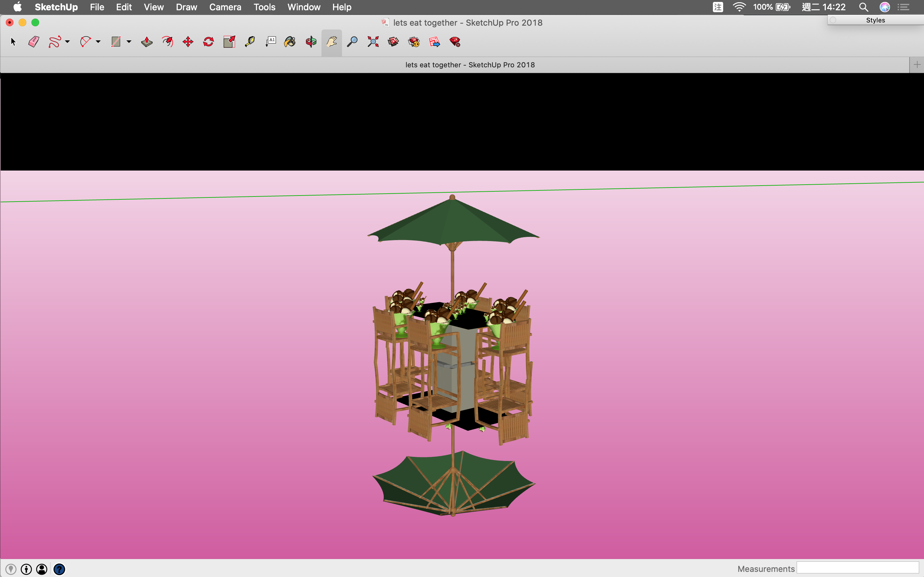The width and height of the screenshot is (924, 577).
Task: Select the Move tool
Action: (188, 42)
